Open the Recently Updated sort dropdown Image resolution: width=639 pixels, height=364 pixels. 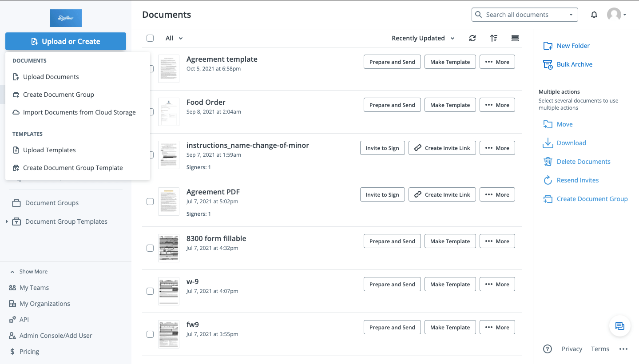click(422, 38)
